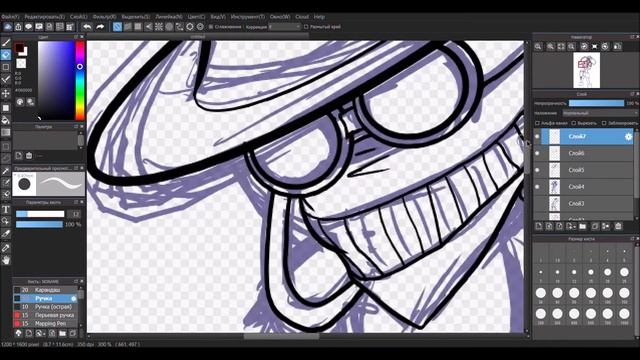This screenshot has width=640, height=360.
Task: Open the Фильтр menu
Action: (x=104, y=17)
